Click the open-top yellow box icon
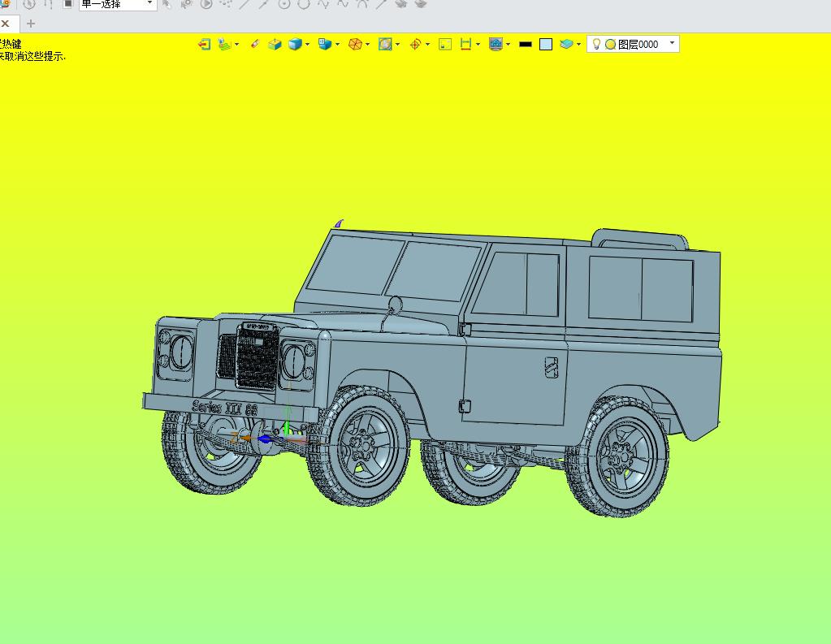Image resolution: width=831 pixels, height=644 pixels. (x=275, y=45)
